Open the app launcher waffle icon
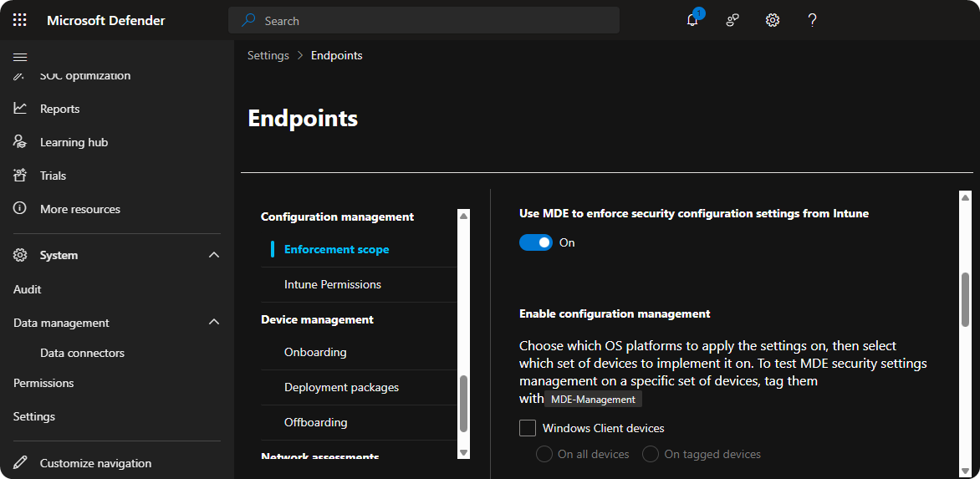The image size is (980, 479). pyautogui.click(x=20, y=20)
